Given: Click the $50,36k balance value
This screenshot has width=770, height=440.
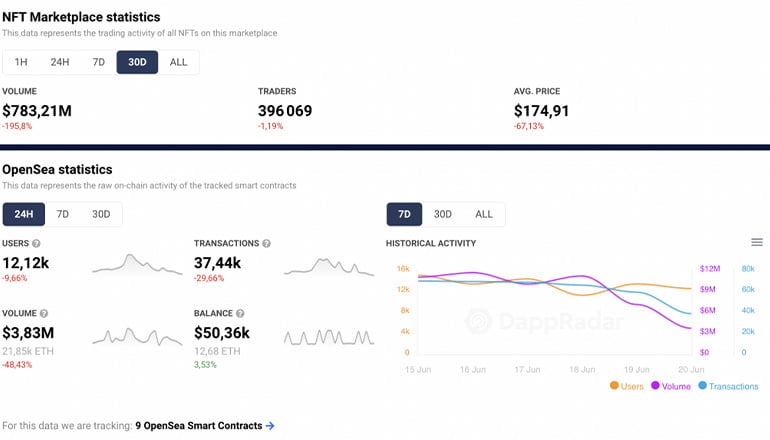Looking at the screenshot, I should pyautogui.click(x=222, y=333).
